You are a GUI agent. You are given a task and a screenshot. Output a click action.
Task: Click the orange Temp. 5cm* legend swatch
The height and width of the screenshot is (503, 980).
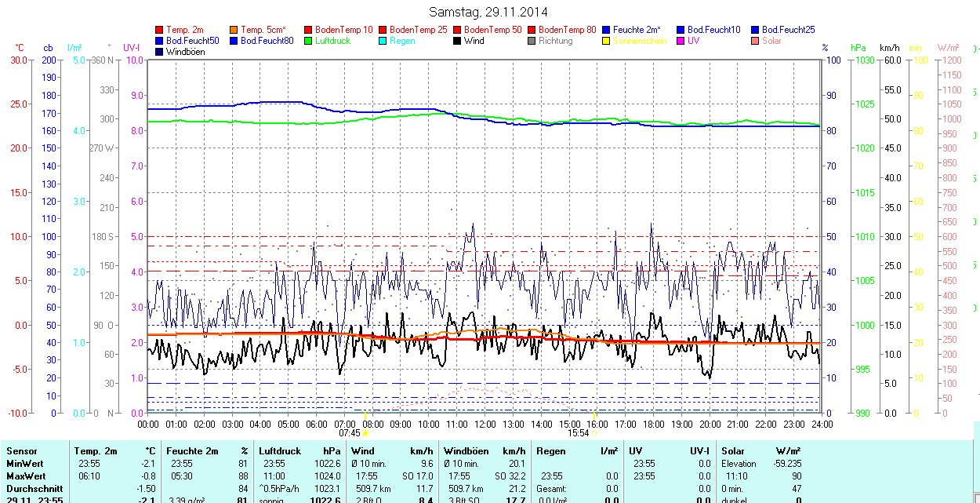(234, 30)
